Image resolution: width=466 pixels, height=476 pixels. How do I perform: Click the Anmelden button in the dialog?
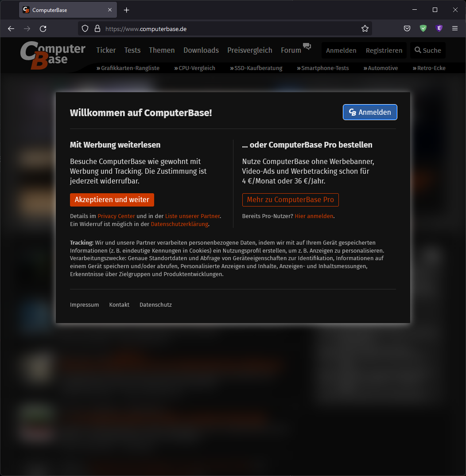pos(370,112)
